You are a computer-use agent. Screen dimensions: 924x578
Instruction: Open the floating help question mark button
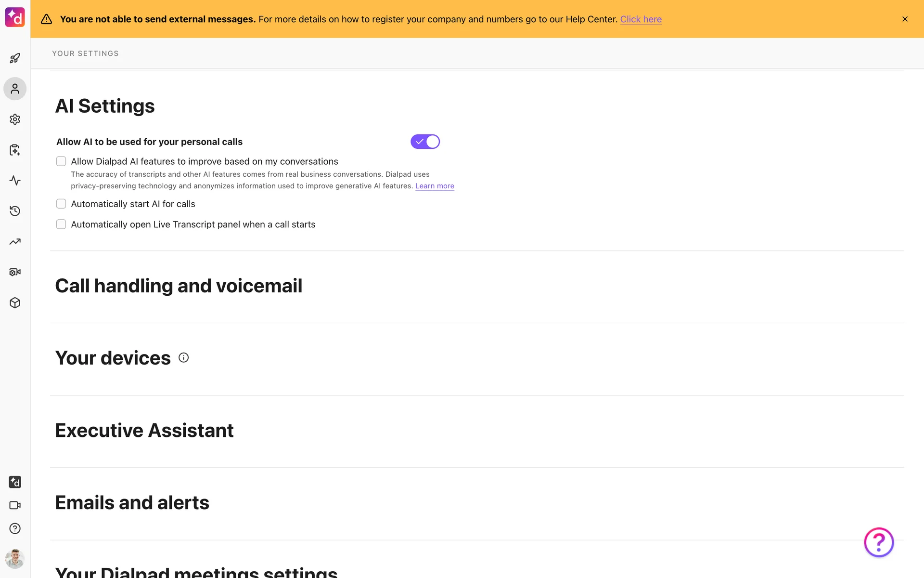pyautogui.click(x=878, y=542)
